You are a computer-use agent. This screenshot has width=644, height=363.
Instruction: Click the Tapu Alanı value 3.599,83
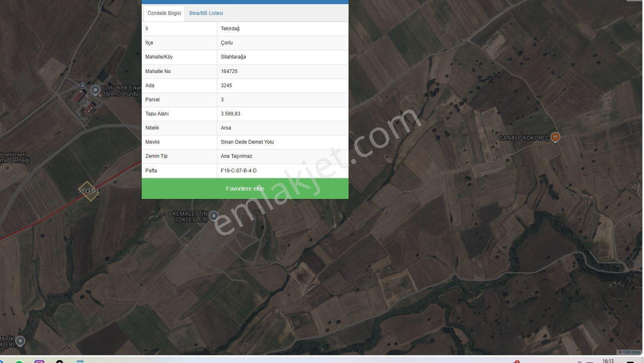(231, 114)
